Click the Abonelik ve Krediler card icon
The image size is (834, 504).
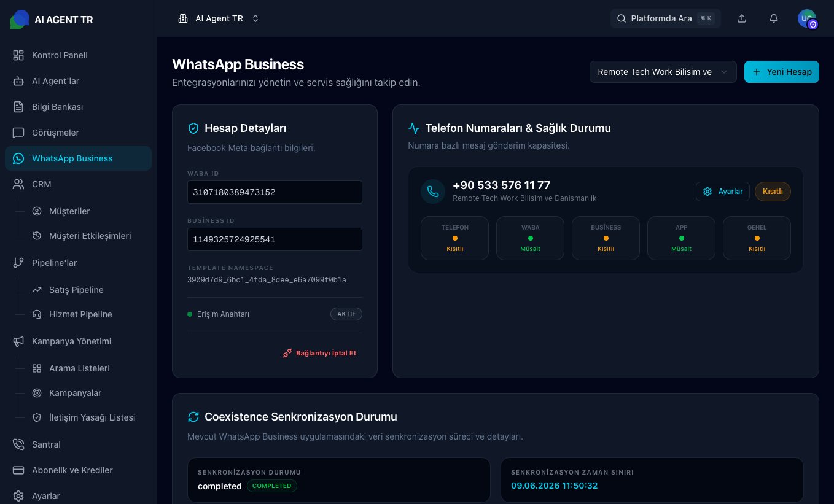[18, 470]
